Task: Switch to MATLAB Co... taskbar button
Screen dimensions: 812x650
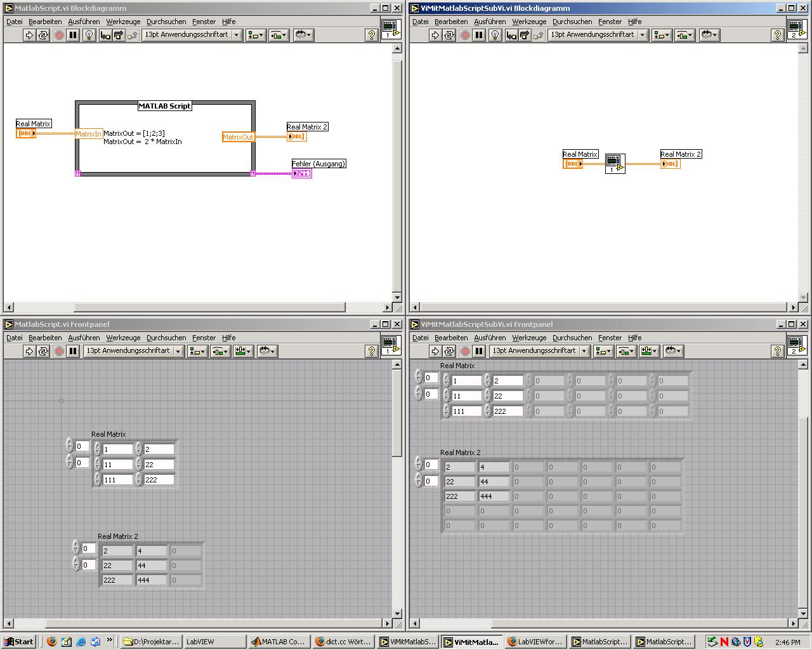Action: tap(279, 642)
